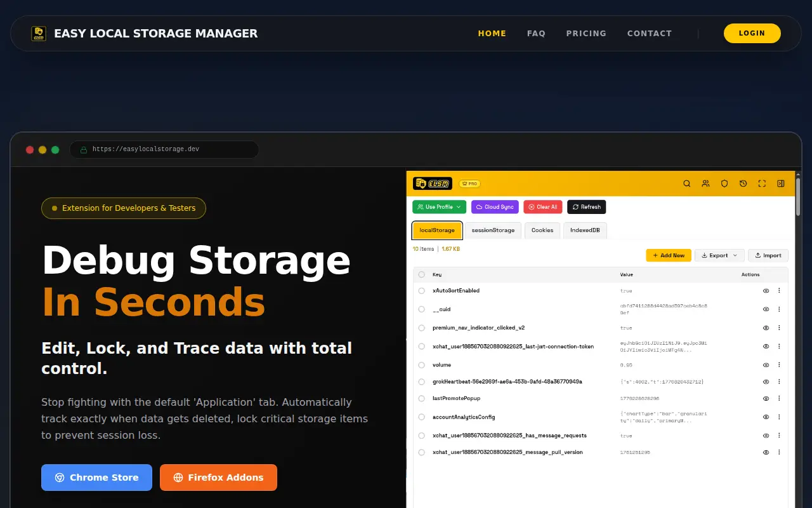Select the has_message_requests row checkbox
This screenshot has height=508, width=812.
[421, 436]
